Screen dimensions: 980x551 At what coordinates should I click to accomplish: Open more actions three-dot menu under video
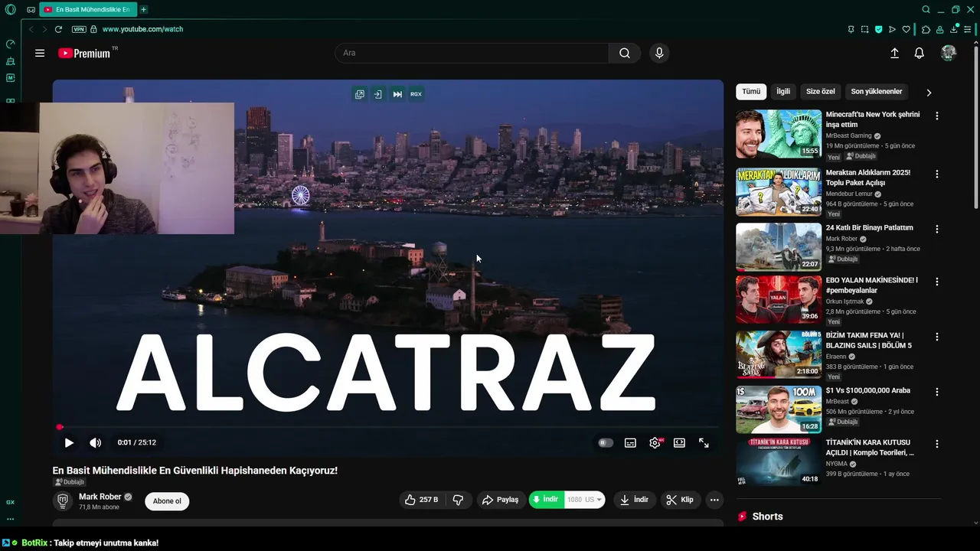pyautogui.click(x=714, y=500)
